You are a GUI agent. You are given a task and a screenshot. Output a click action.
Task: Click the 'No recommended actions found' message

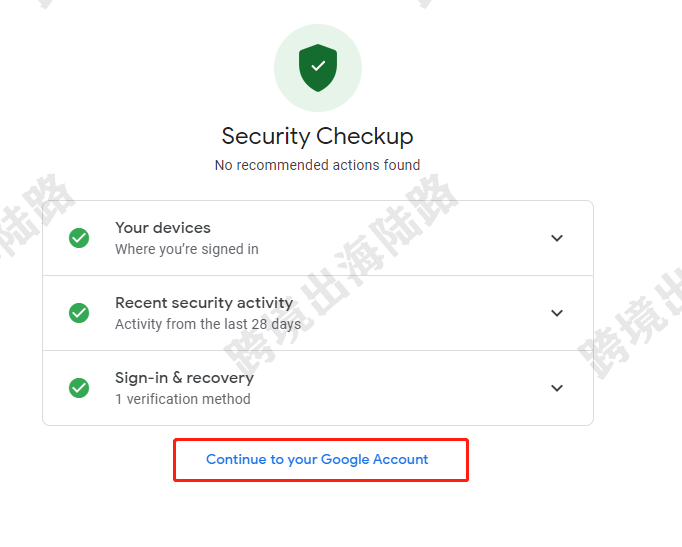(318, 165)
